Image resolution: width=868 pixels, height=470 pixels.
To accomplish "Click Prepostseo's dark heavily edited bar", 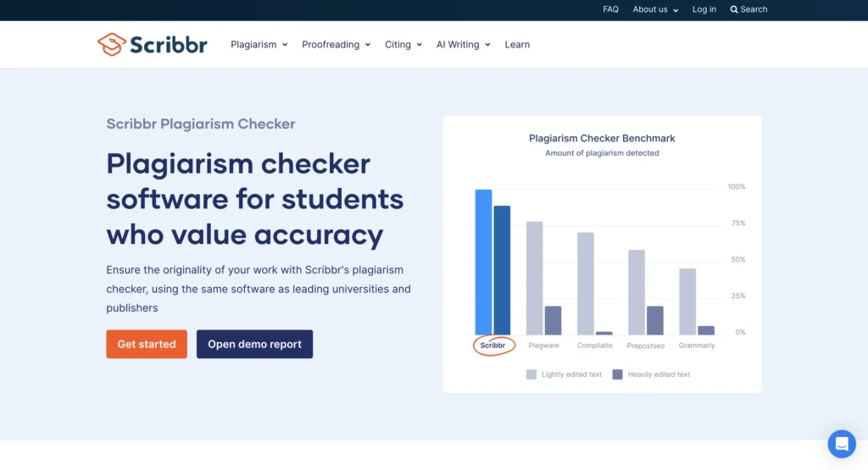I will [655, 320].
